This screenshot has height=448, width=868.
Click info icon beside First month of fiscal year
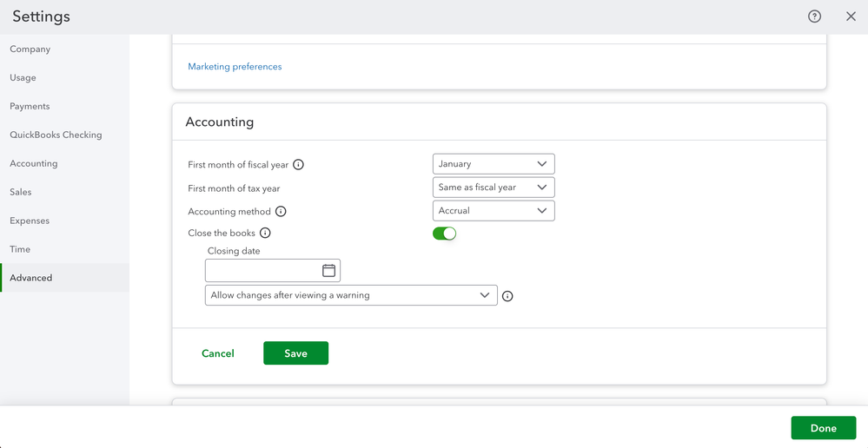[298, 165]
